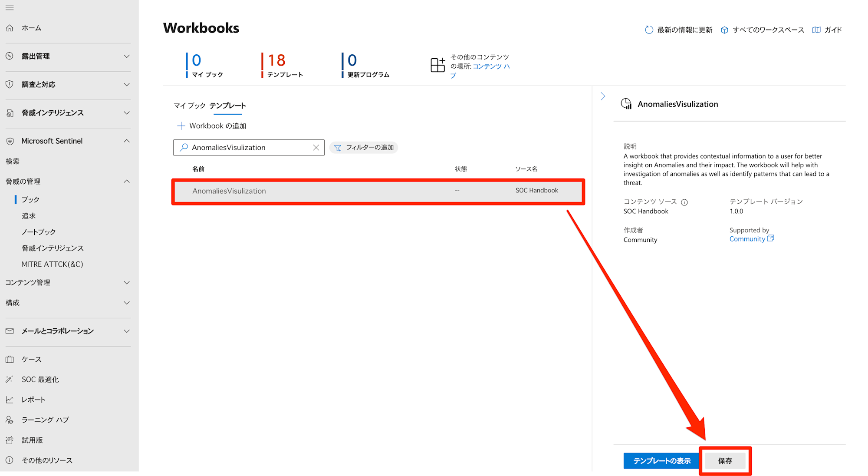868x476 pixels.
Task: Click the envelope icon beside メールとコラボレーション
Action: (x=10, y=331)
